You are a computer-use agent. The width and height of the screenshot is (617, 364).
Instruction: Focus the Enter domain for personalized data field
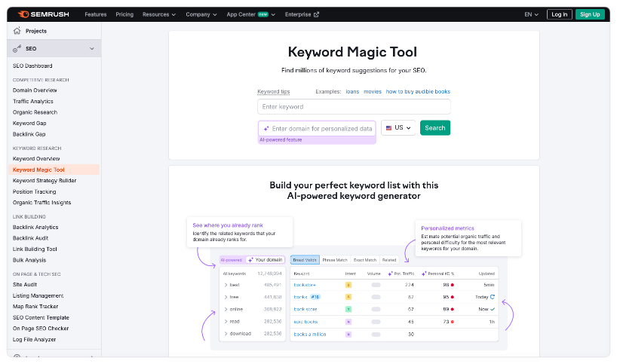(317, 129)
